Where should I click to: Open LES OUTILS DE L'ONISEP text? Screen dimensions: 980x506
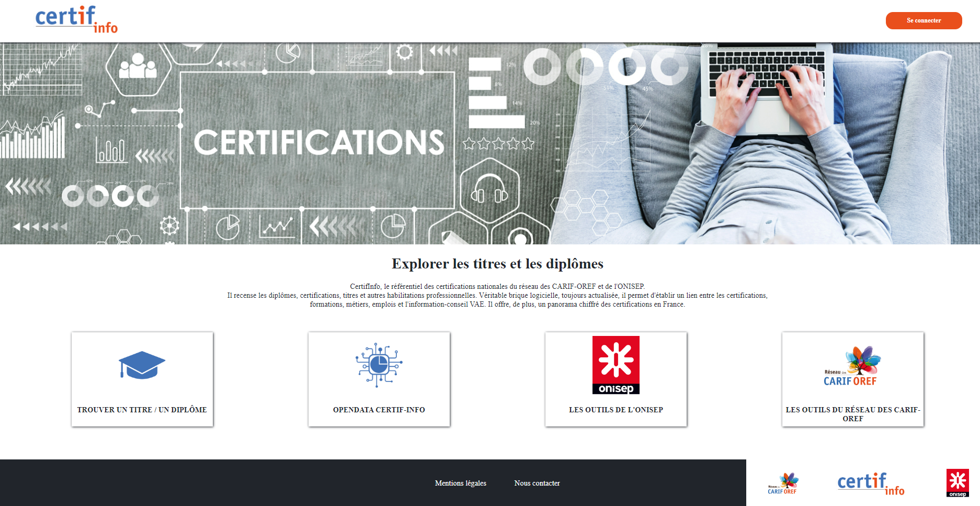(616, 410)
